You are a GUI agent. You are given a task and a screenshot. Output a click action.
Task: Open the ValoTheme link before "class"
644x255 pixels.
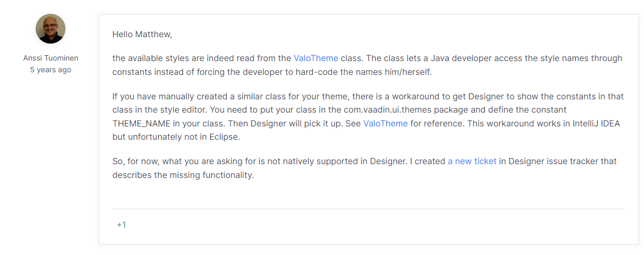(x=316, y=58)
